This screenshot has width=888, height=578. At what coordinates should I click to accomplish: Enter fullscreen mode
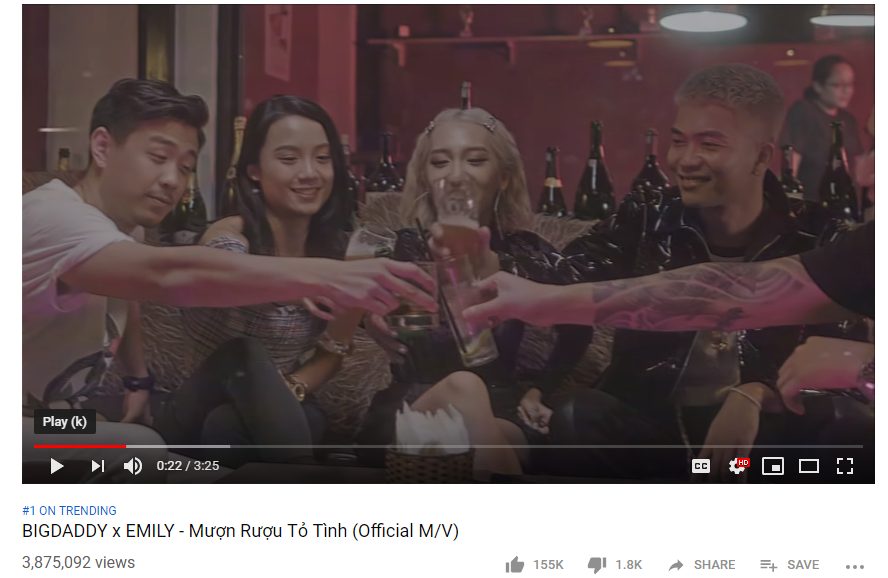coord(845,466)
